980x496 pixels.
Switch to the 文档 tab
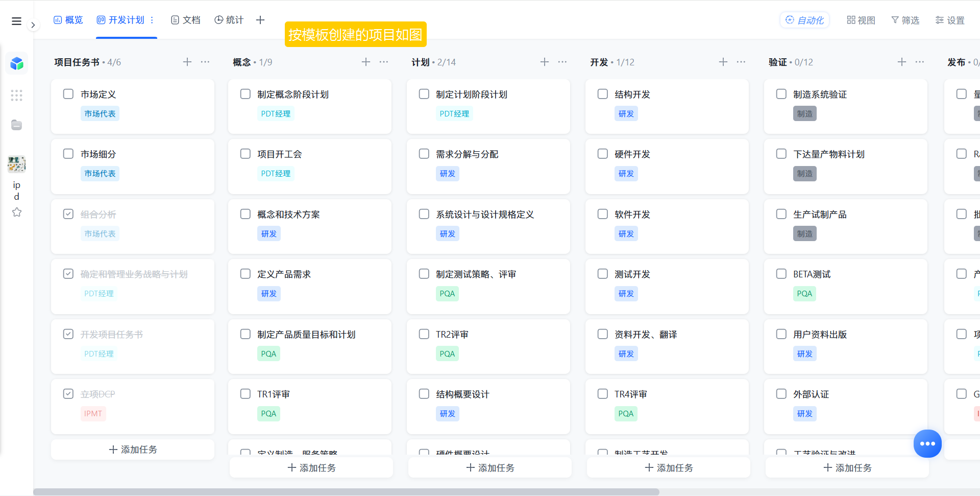(x=186, y=20)
